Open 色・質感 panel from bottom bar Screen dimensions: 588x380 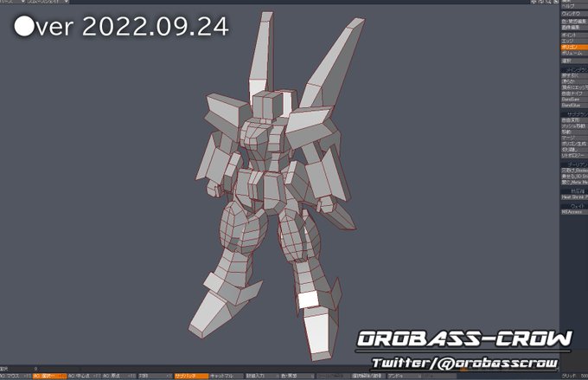tap(297, 376)
